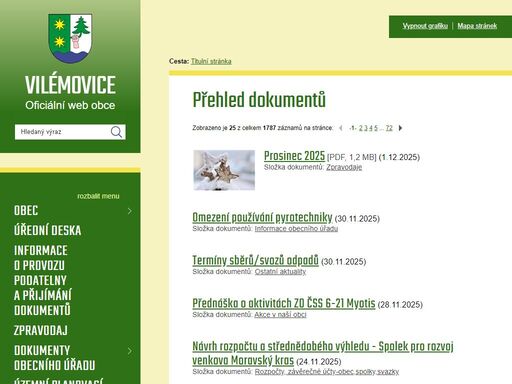This screenshot has width=512, height=384.
Task: Click the Prosinec 2025 snowy star thumbnail
Action: click(x=224, y=170)
